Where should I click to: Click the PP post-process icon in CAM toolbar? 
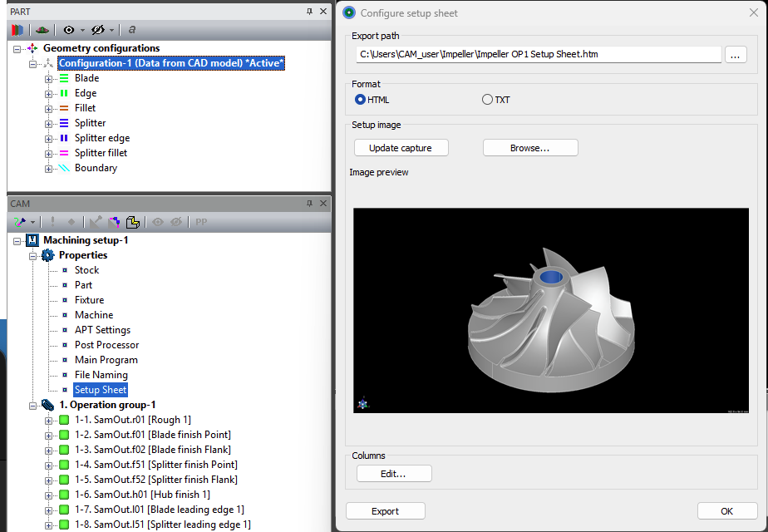tap(199, 222)
